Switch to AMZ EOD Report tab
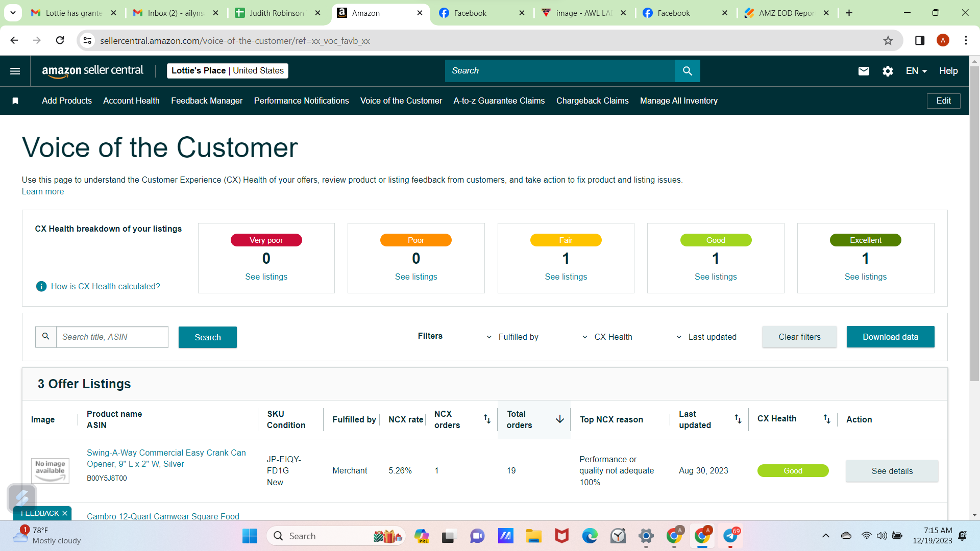 787,13
